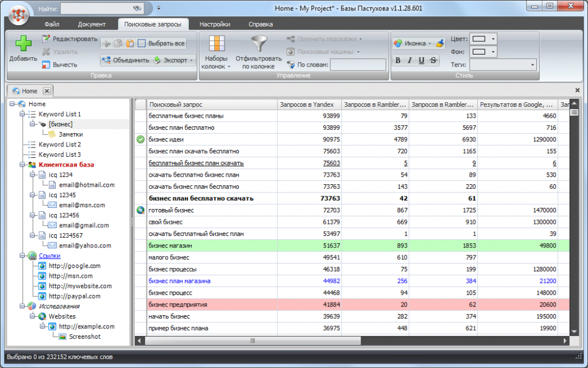Click the Объединить merge button

point(126,60)
